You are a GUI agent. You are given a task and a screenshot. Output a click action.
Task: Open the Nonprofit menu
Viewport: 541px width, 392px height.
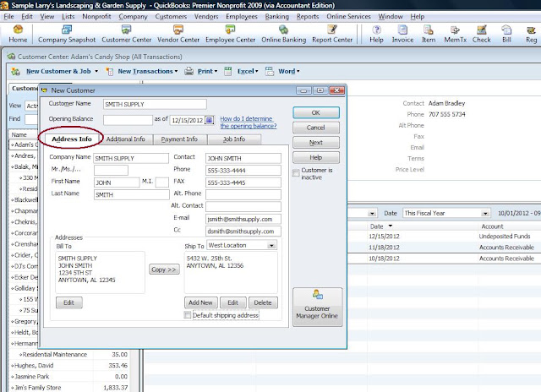(96, 17)
